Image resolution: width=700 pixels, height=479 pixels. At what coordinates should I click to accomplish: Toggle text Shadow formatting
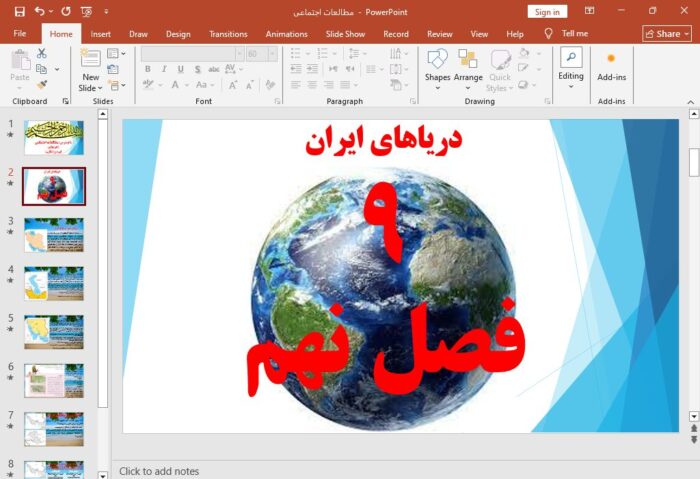tap(197, 69)
